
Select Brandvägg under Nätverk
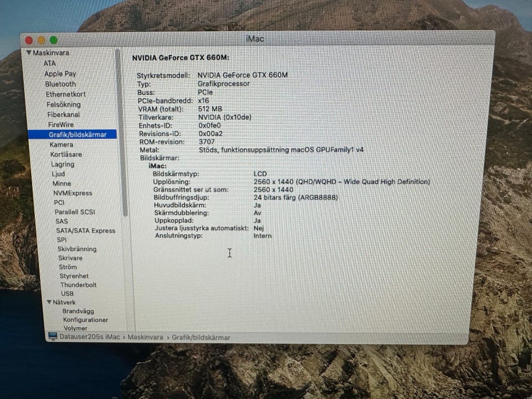pos(78,311)
